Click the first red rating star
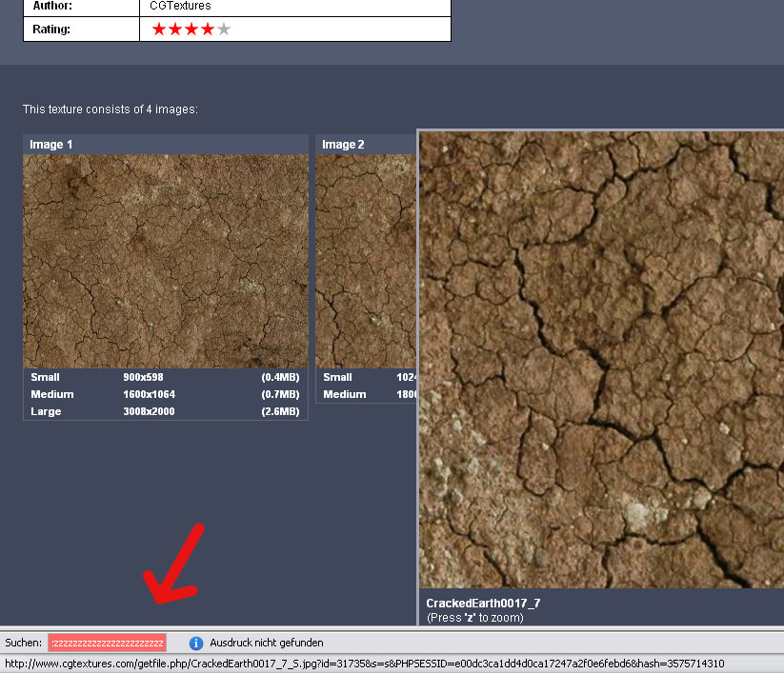This screenshot has width=784, height=674. tap(159, 30)
